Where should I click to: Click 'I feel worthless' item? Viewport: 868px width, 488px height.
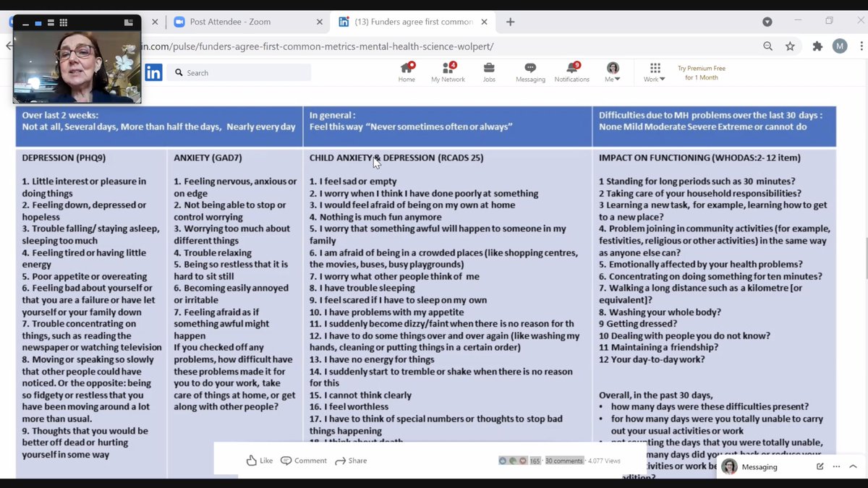click(x=349, y=407)
